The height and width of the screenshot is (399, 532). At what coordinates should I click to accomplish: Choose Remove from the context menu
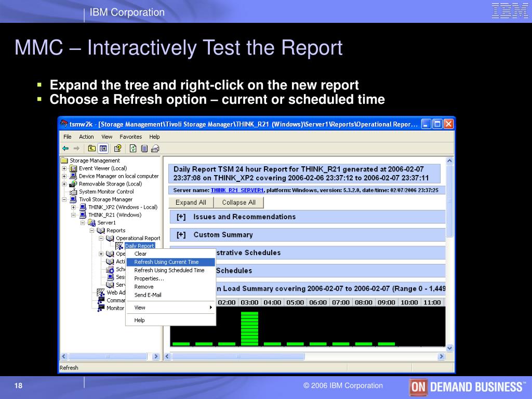click(x=170, y=287)
